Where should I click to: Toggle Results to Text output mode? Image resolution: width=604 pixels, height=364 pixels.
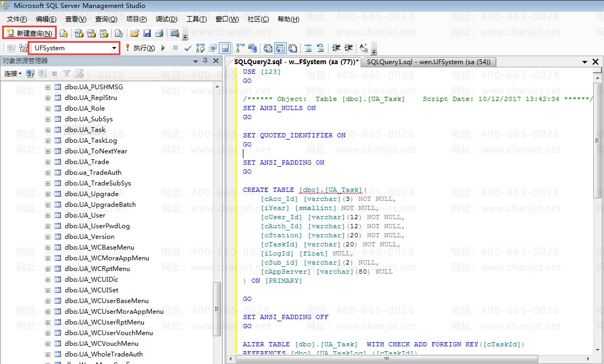click(268, 48)
